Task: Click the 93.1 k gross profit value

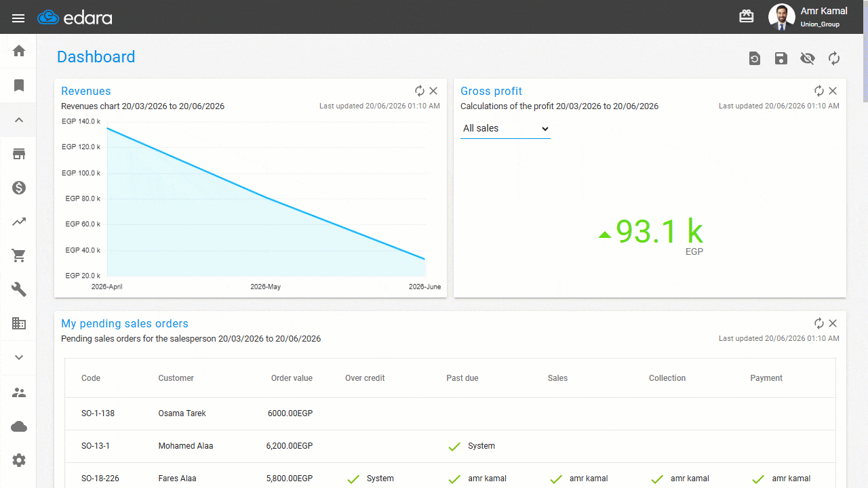Action: (x=658, y=232)
